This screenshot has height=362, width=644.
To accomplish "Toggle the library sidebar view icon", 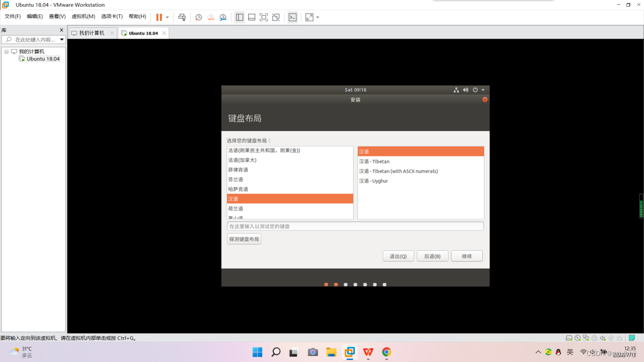I will (239, 17).
